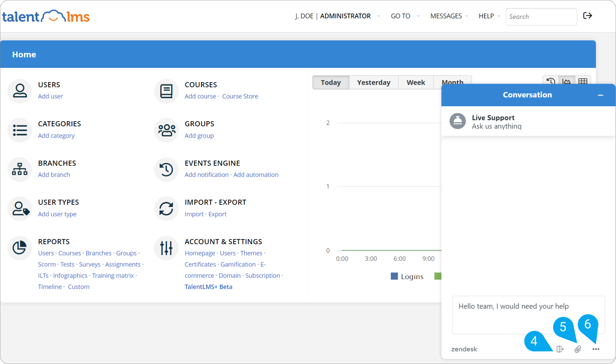
Task: Click the Add category link
Action: pos(56,136)
